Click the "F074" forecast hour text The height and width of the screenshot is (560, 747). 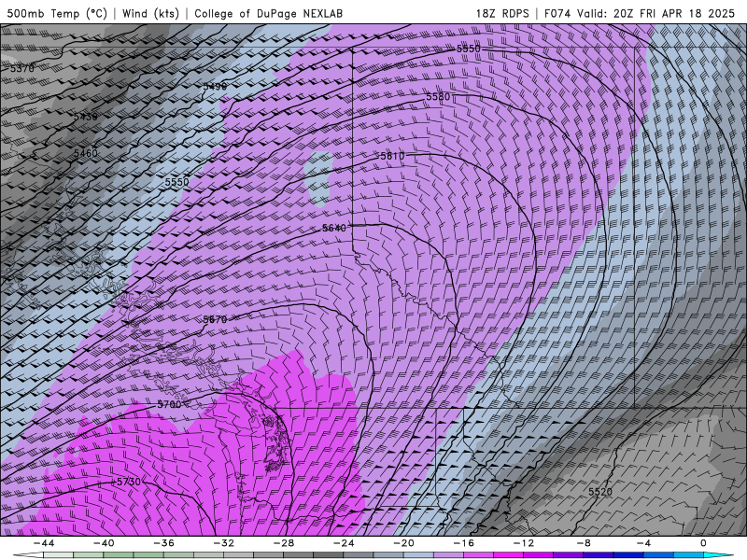tap(558, 13)
